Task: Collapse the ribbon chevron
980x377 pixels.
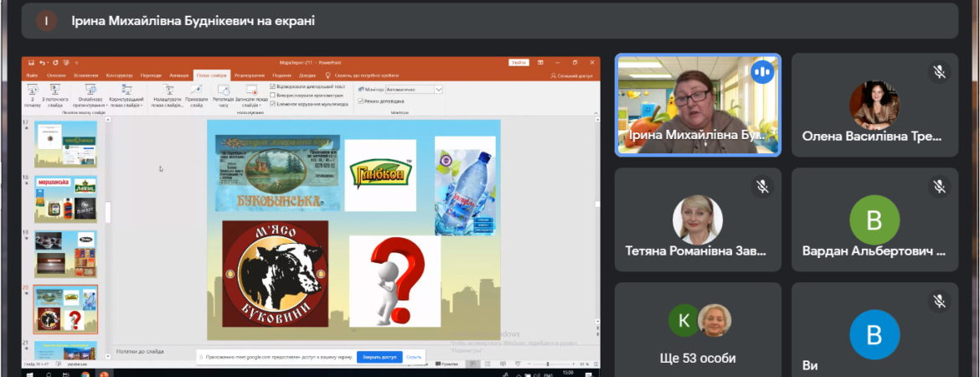Action: click(x=596, y=112)
